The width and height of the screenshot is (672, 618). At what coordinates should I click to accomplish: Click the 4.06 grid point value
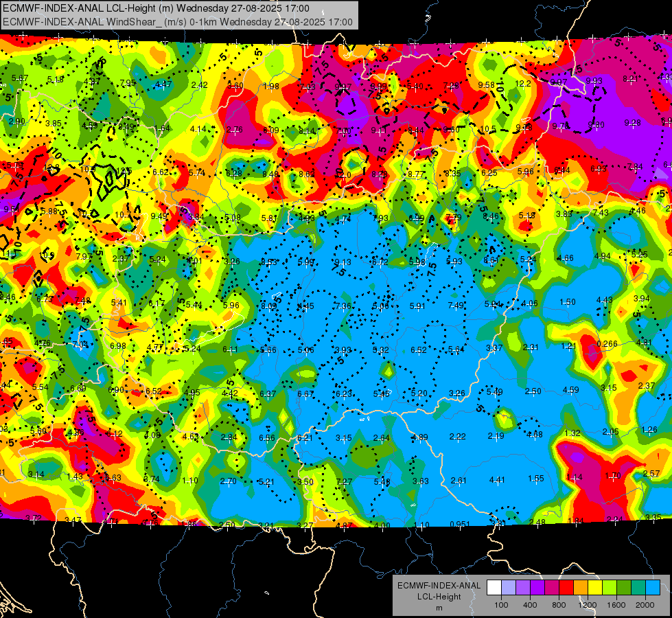(530, 304)
